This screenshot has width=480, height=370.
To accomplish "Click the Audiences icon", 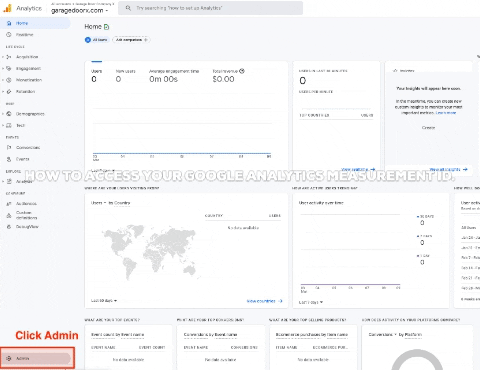I will coord(9,204).
